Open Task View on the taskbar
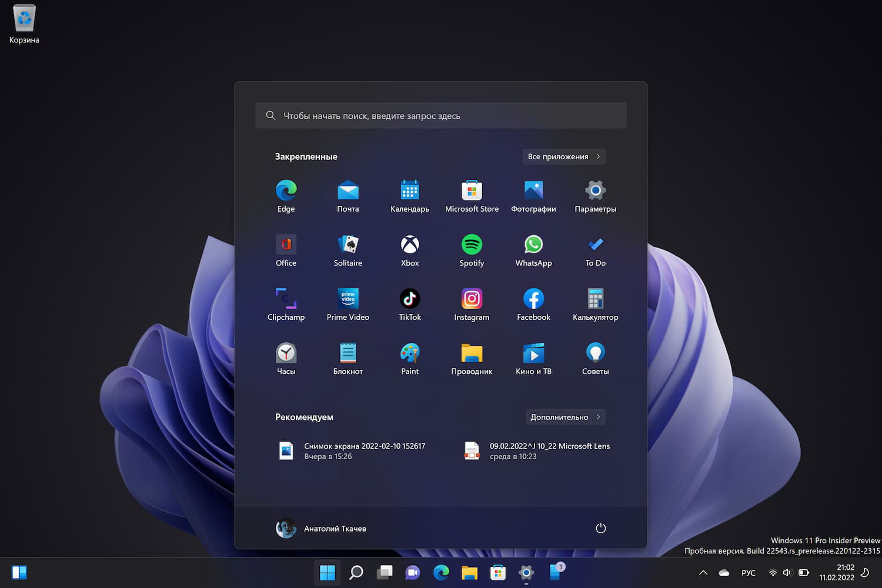This screenshot has width=882, height=588. [x=385, y=572]
